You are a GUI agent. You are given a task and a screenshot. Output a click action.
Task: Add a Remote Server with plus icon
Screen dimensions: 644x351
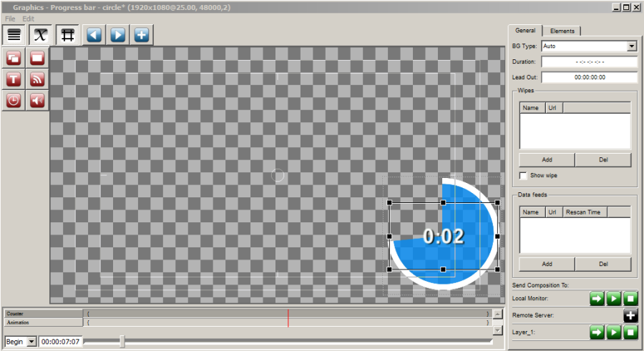point(630,315)
